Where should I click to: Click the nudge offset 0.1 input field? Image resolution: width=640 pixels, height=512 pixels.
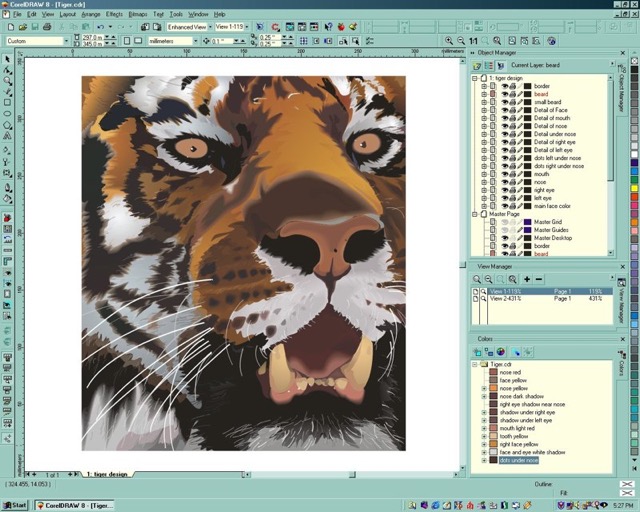(x=221, y=41)
